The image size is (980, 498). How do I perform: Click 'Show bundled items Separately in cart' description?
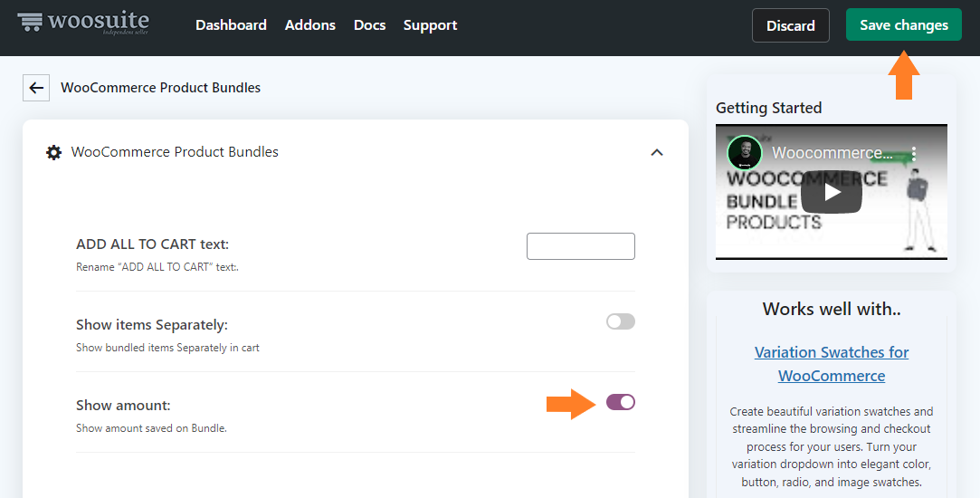(167, 348)
